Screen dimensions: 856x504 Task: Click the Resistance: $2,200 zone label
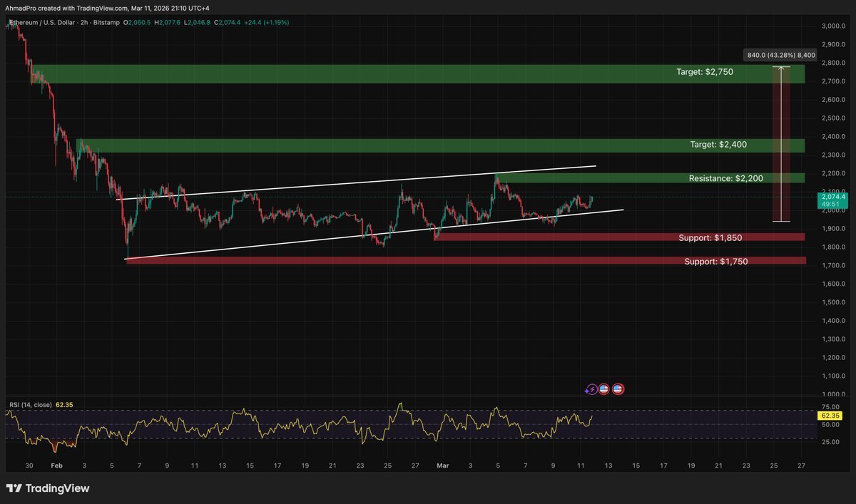point(726,178)
